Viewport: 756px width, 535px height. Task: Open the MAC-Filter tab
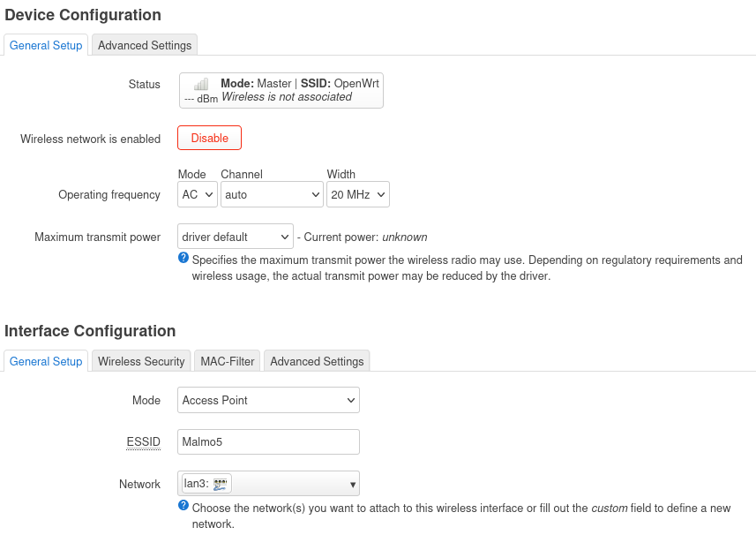coord(228,361)
